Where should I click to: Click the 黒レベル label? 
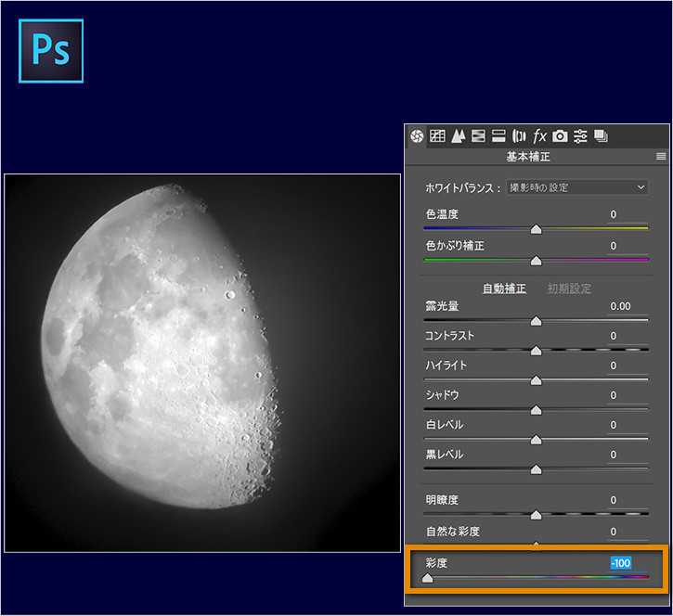click(445, 455)
